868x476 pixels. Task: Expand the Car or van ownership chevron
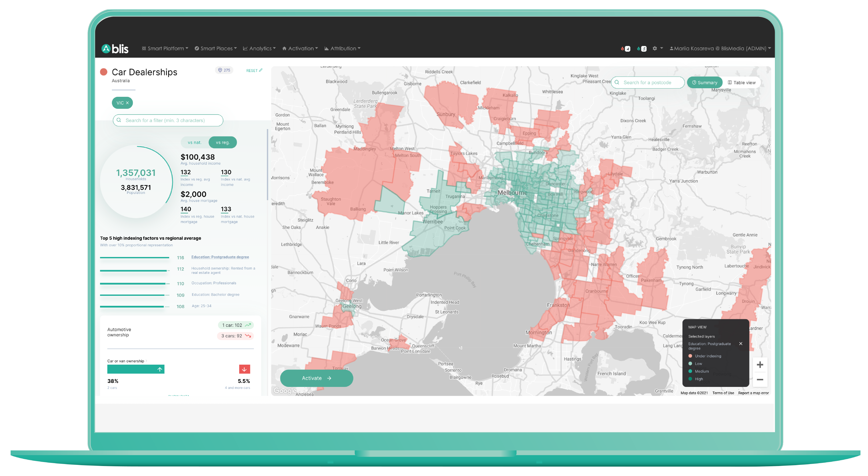(146, 361)
